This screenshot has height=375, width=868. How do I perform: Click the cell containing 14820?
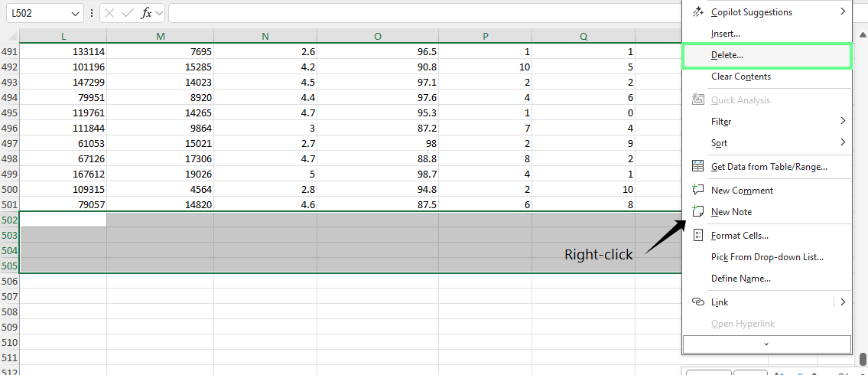click(160, 204)
